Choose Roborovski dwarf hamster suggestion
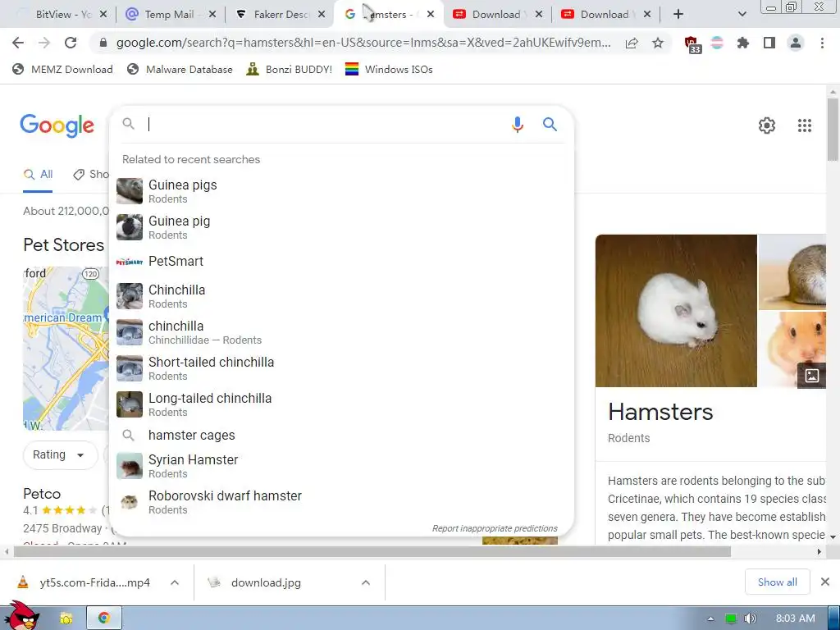 point(341,502)
